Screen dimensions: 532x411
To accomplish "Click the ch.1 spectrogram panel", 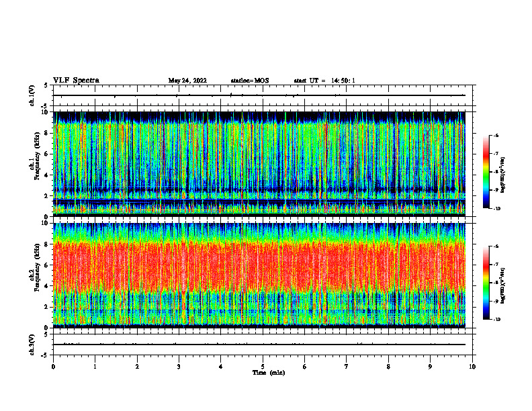I will tap(259, 164).
